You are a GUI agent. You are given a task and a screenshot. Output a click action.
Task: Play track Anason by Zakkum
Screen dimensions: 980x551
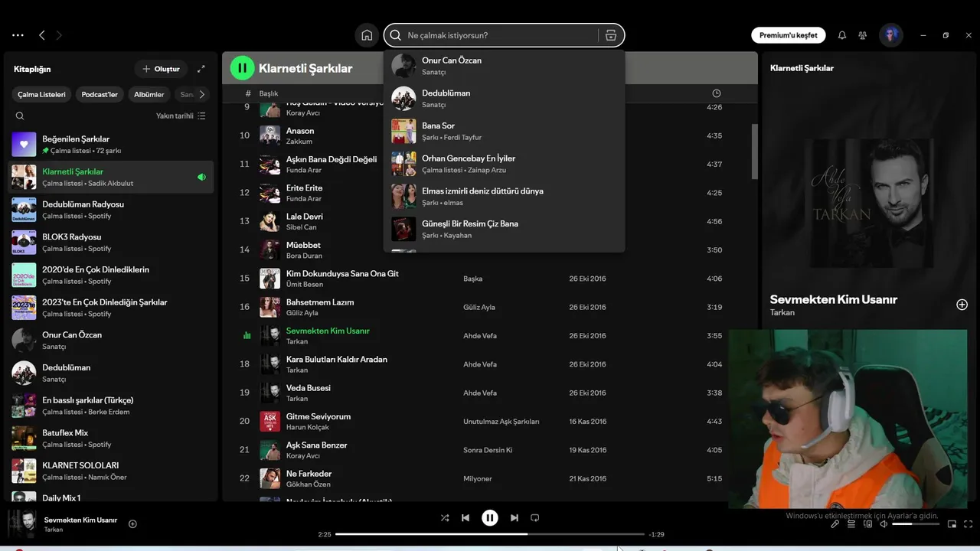point(300,131)
